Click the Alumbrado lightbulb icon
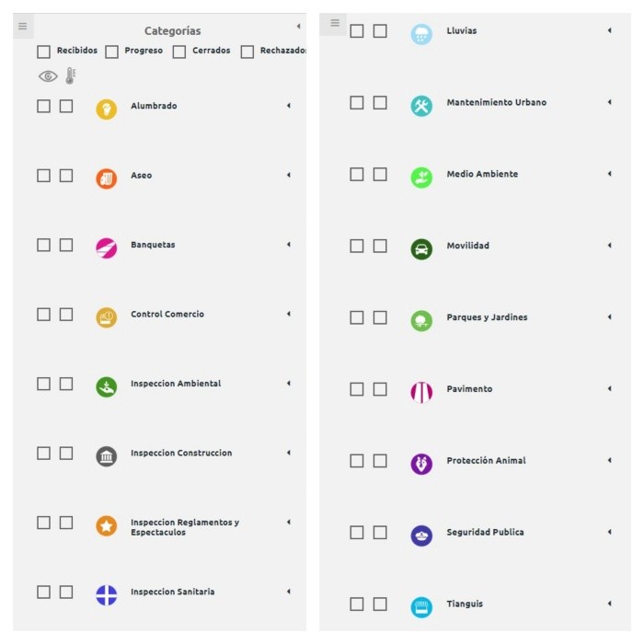Viewport: 644px width, 644px height. [107, 109]
